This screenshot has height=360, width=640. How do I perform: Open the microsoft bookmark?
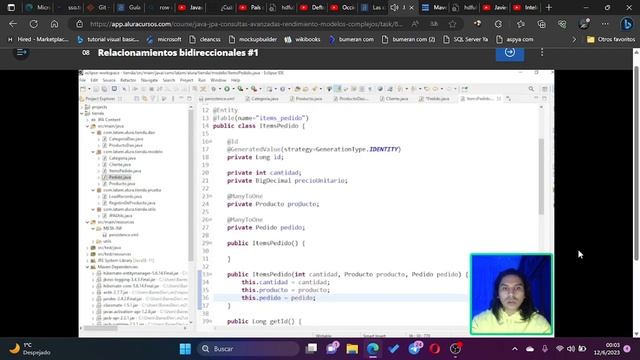(164, 40)
